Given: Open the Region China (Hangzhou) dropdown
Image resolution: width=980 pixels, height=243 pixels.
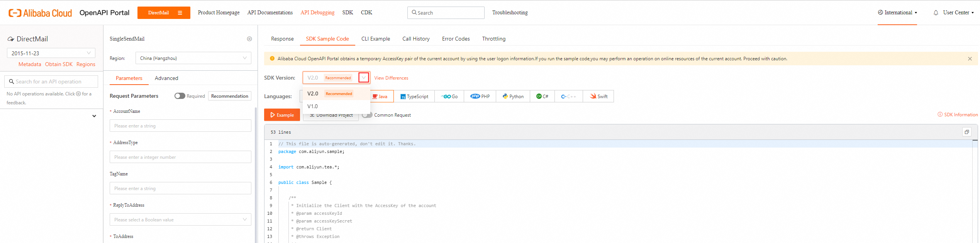Looking at the screenshot, I should tap(193, 58).
